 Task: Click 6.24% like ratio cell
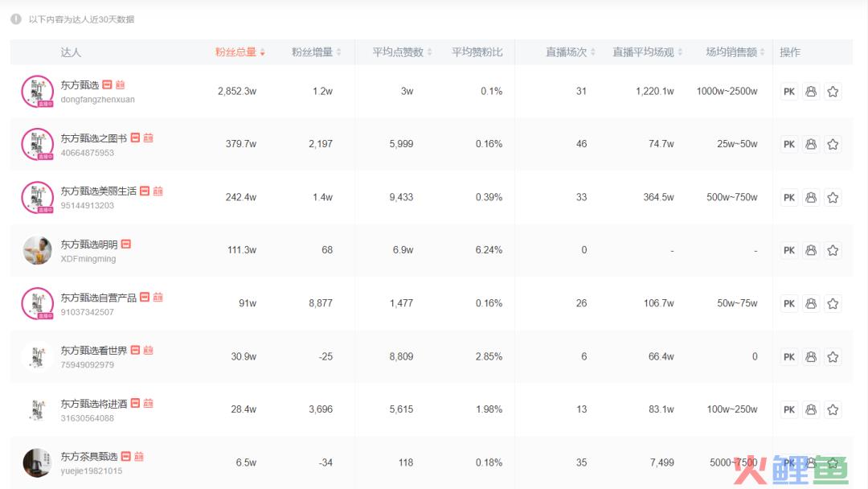(x=489, y=250)
